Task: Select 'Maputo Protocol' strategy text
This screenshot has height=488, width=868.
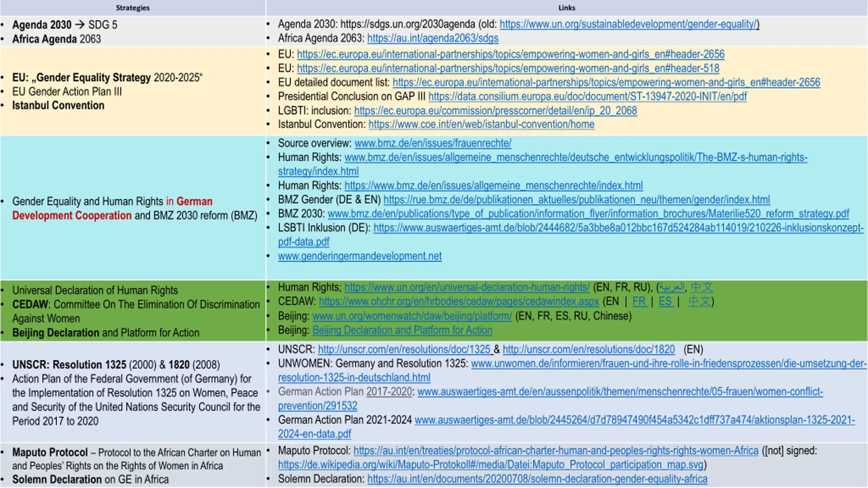Action: point(50,453)
